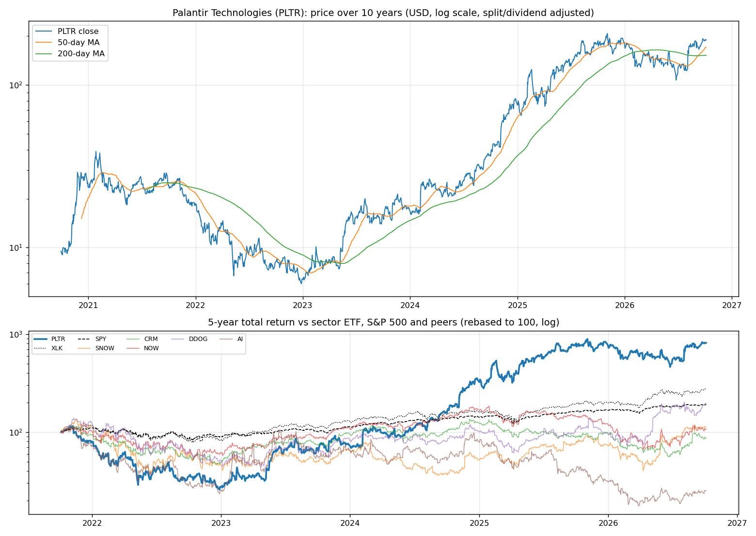Image resolution: width=756 pixels, height=536 pixels.
Task: Click the 2022 x-axis label in the top chart
Action: click(x=196, y=305)
